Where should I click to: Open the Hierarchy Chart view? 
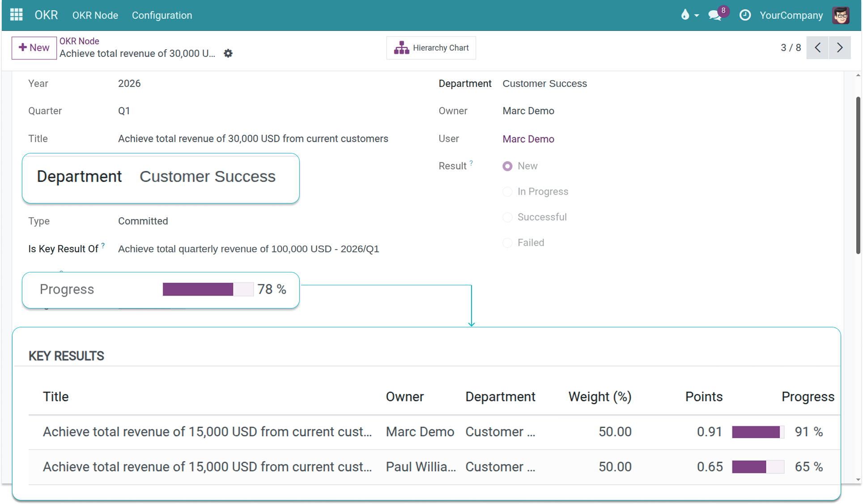430,47
